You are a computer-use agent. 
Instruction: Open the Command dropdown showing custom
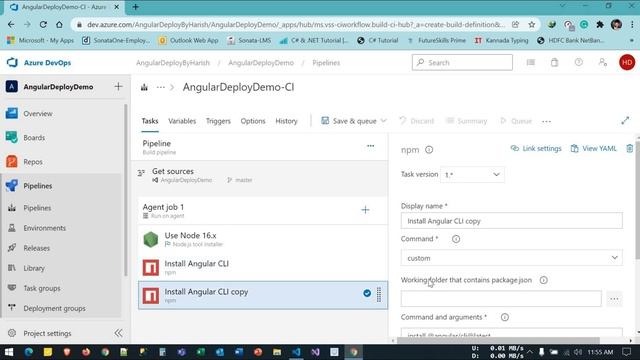511,258
